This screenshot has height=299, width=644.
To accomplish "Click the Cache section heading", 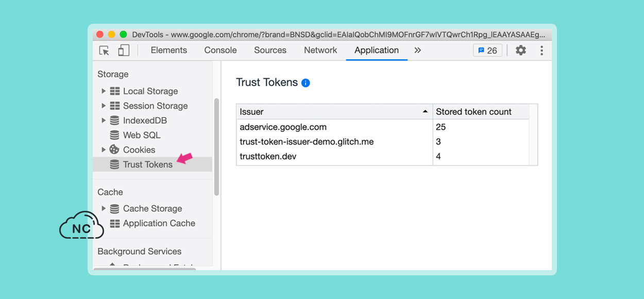I will [110, 192].
